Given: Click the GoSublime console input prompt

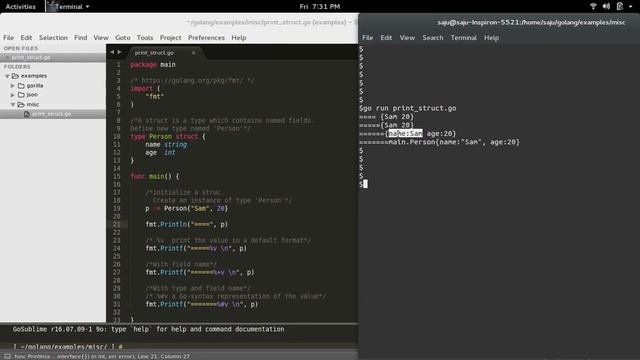Looking at the screenshot, I should coord(68,347).
